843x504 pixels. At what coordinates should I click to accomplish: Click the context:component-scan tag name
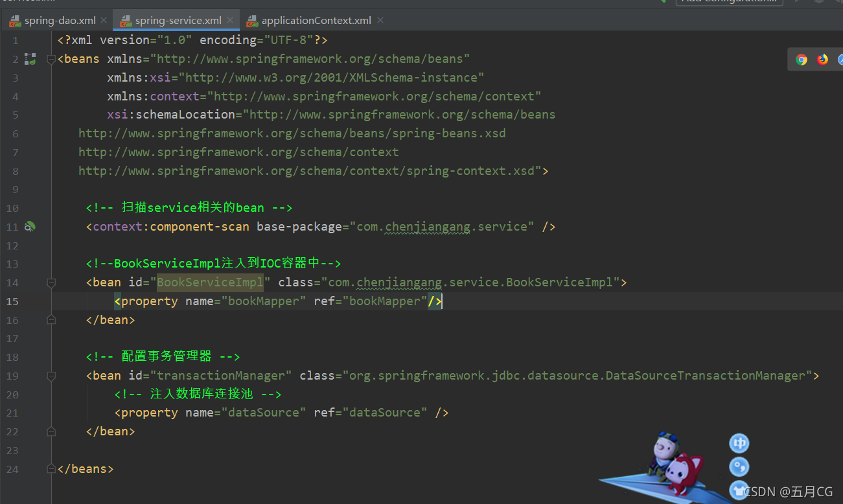(x=171, y=227)
